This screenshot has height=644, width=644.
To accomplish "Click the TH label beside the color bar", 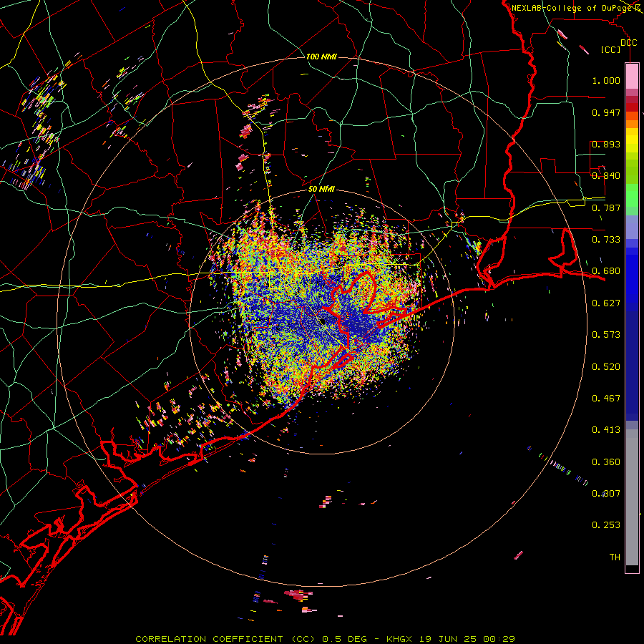I will pos(615,557).
